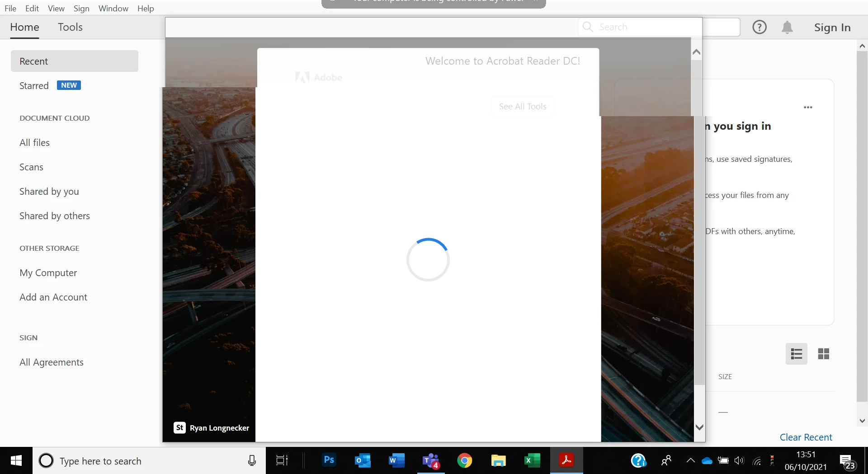Open the volume speaker tray icon

pos(739,460)
